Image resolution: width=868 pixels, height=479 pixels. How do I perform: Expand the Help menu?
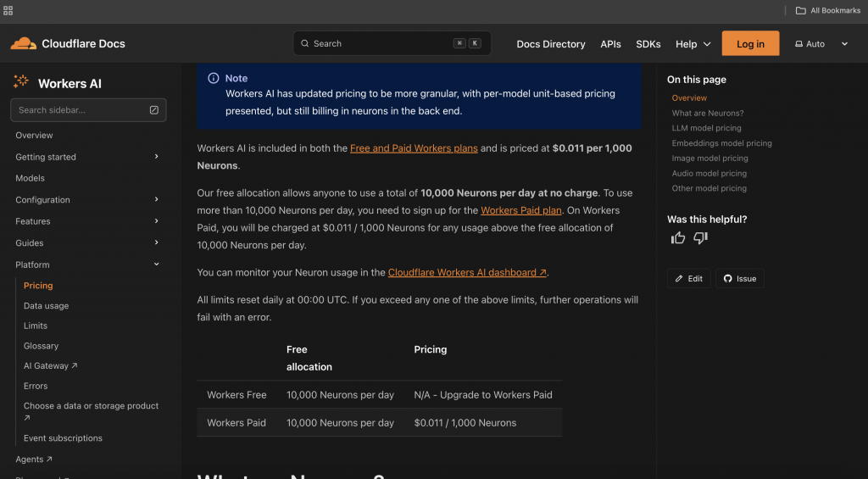(693, 44)
